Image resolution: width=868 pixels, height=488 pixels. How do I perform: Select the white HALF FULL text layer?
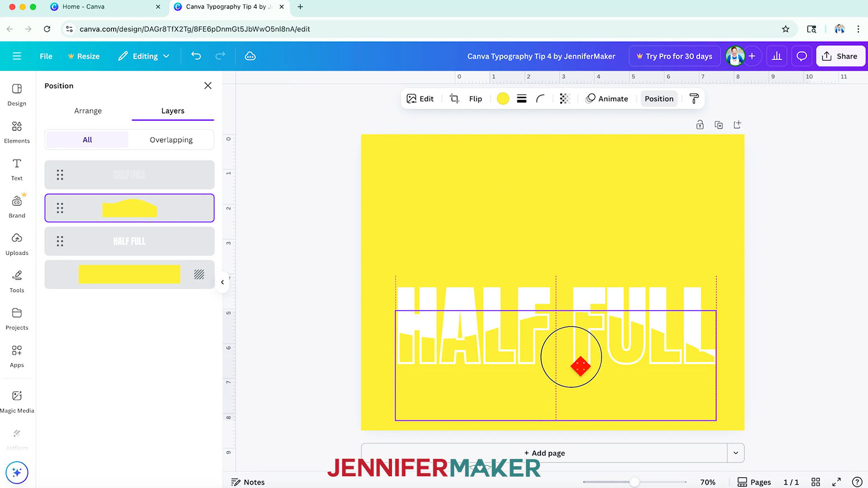[x=129, y=241]
